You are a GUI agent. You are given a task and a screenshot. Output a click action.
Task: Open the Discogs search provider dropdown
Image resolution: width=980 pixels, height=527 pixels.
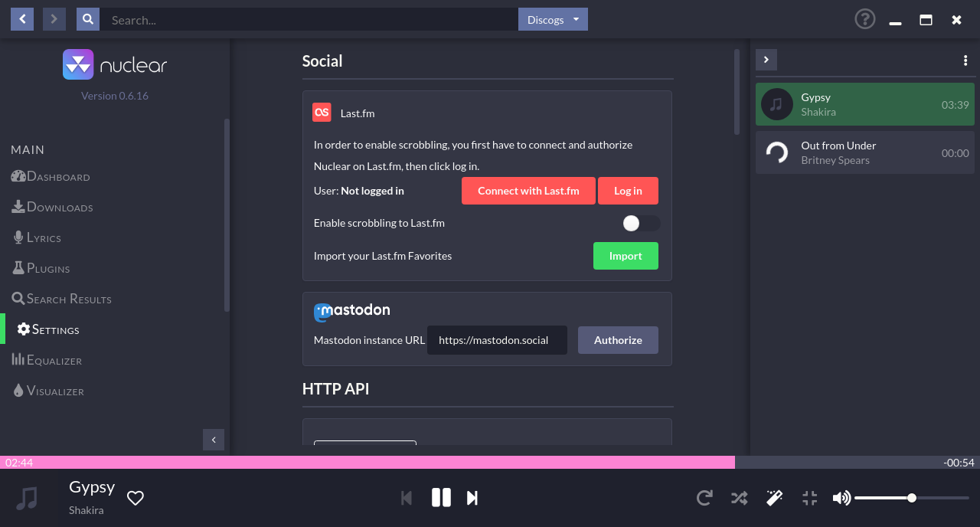pyautogui.click(x=553, y=20)
